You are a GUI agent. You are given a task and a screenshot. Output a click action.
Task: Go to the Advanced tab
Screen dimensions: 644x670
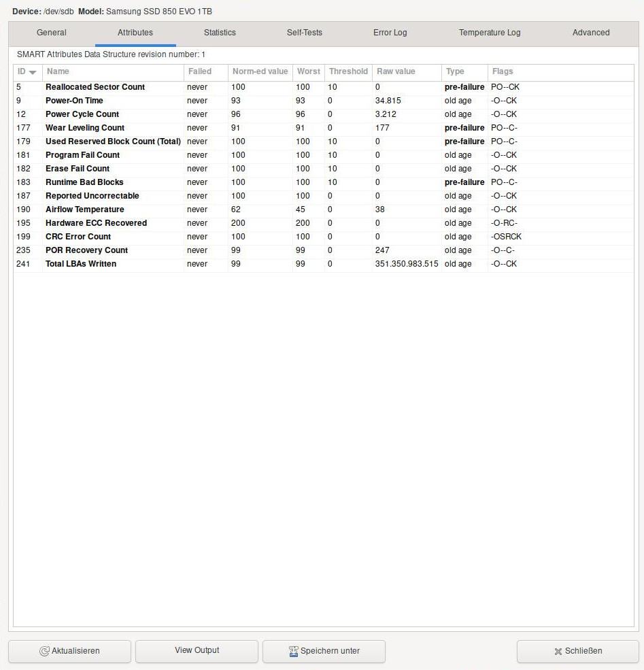click(x=591, y=33)
